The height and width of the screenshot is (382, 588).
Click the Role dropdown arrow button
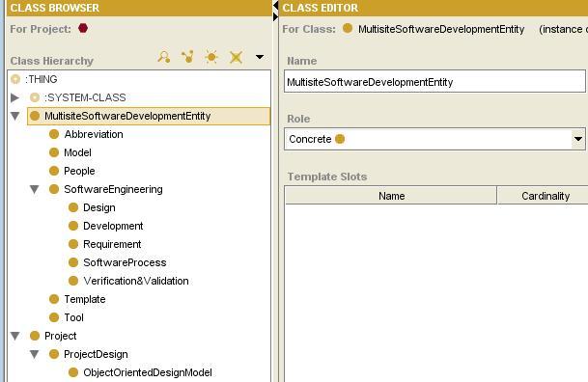(578, 139)
